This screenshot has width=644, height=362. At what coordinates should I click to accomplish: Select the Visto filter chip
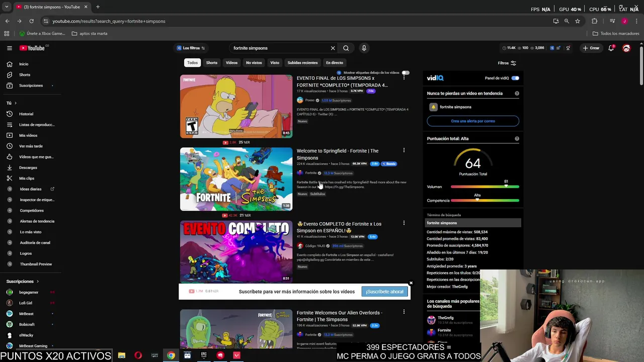[275, 63]
